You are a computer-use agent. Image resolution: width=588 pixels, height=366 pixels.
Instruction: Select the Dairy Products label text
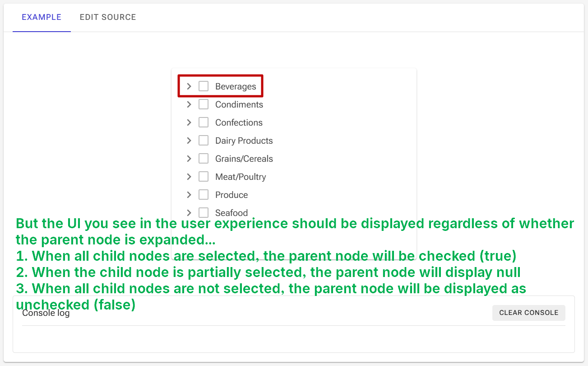[244, 141]
